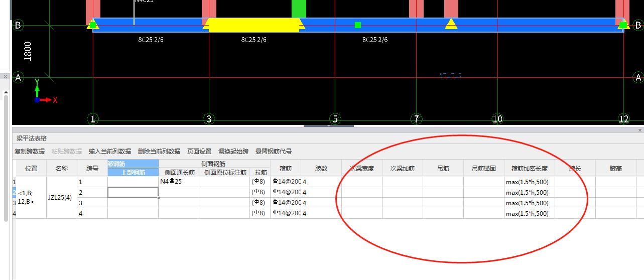The width and height of the screenshot is (644, 280).
Task: Activate the empty 上部钢筋 cell for span 2
Action: point(133,192)
